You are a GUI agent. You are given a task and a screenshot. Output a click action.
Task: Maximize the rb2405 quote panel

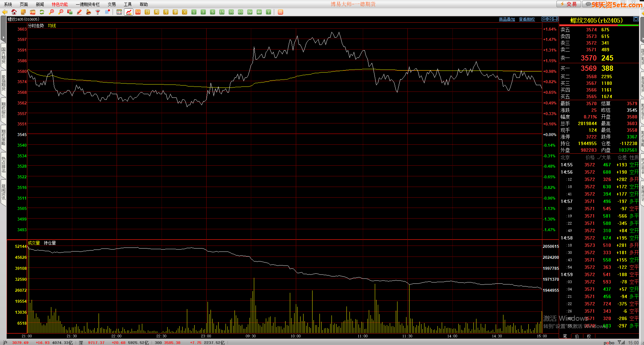(x=636, y=19)
